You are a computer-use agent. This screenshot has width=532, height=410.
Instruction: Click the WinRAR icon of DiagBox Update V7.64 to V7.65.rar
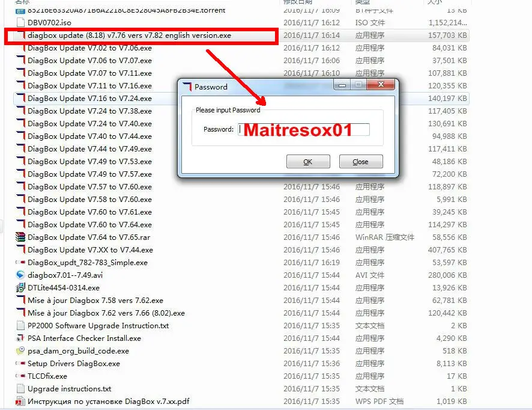[x=20, y=237]
